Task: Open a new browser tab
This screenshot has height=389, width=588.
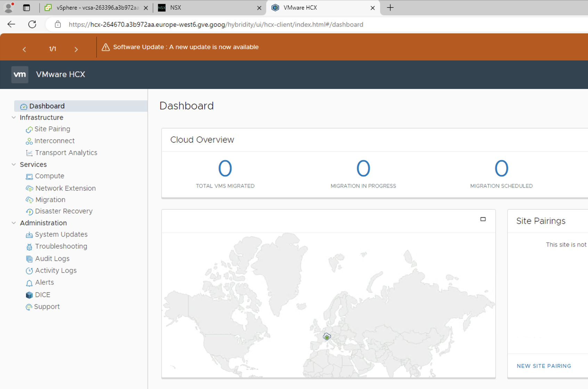Action: (x=390, y=8)
